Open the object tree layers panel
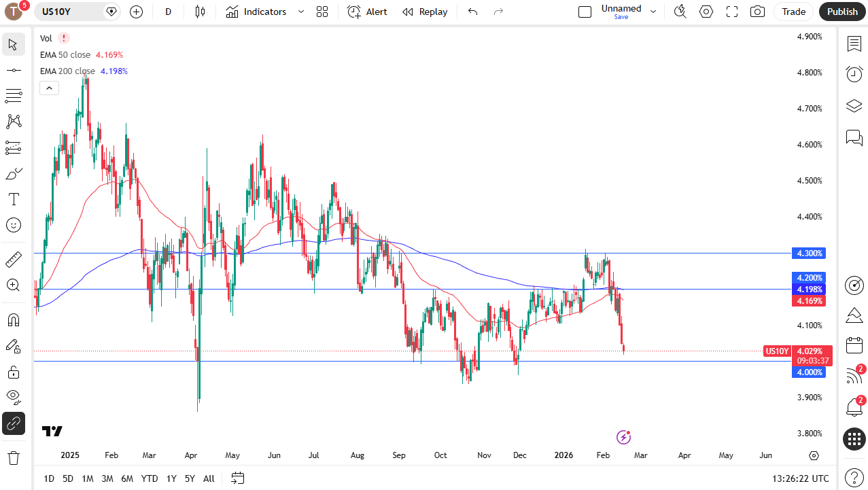868x490 pixels. pos(854,106)
